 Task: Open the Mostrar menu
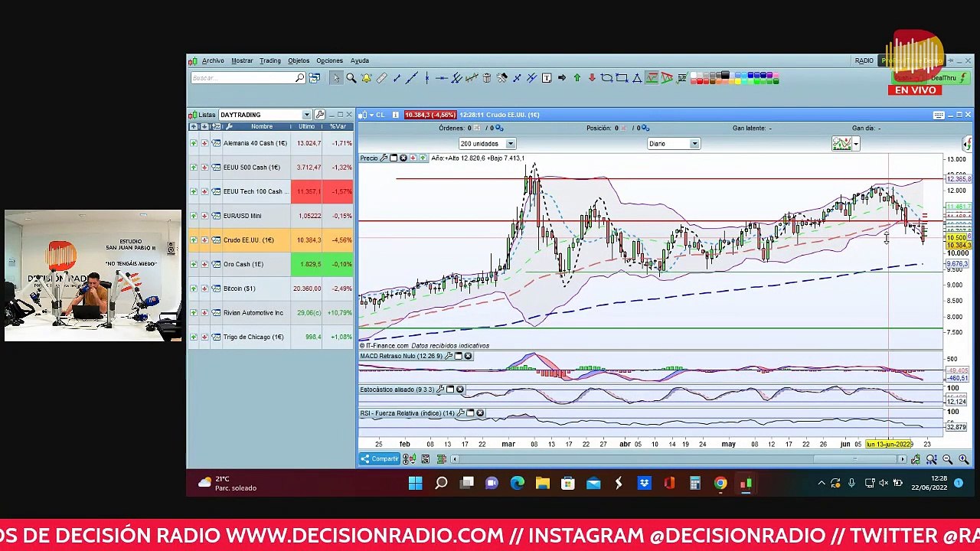click(242, 60)
